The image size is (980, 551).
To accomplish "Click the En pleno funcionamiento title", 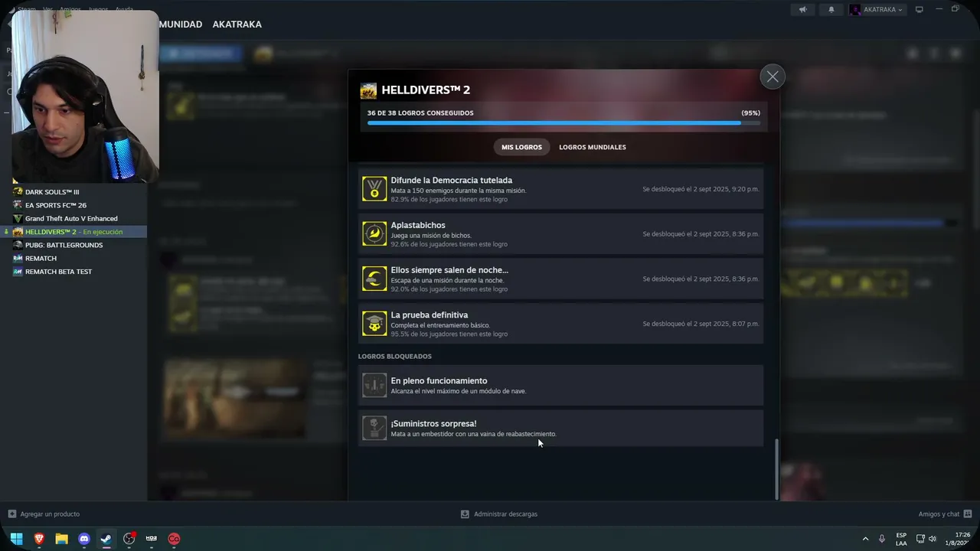I will click(x=439, y=381).
